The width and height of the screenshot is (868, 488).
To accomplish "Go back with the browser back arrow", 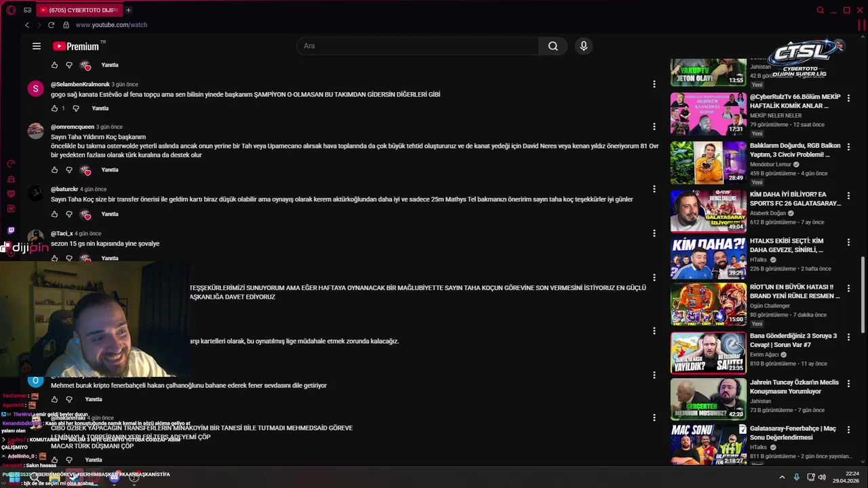I will pos(27,25).
